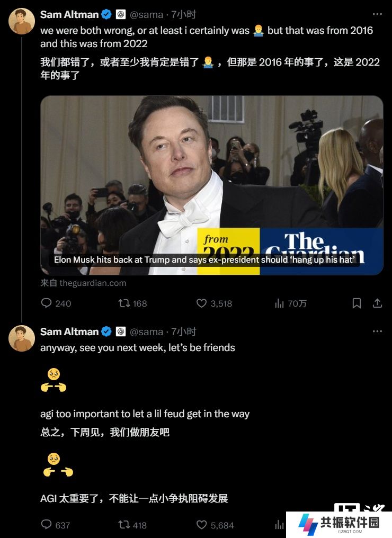Retweet the second tweet showing 418
The width and height of the screenshot is (392, 538).
[132, 525]
